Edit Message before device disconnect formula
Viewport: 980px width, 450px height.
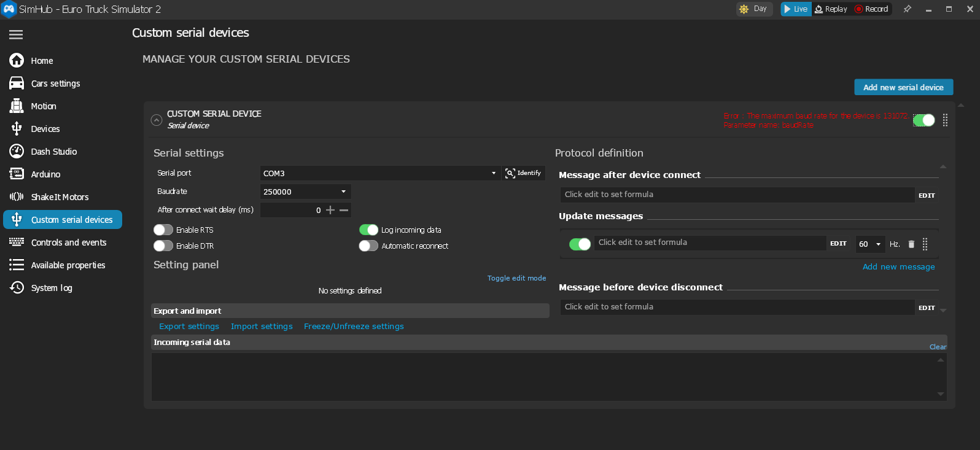tap(927, 308)
